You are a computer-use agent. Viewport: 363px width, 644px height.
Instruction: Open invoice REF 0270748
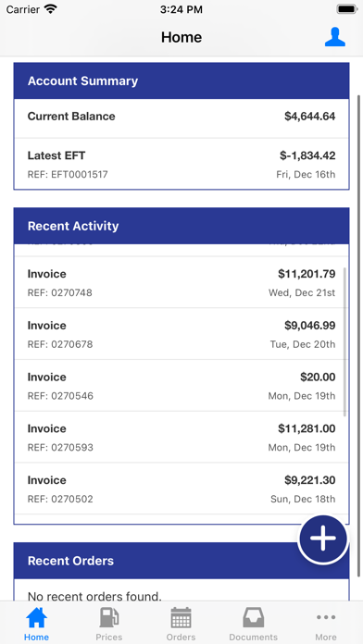tap(181, 282)
